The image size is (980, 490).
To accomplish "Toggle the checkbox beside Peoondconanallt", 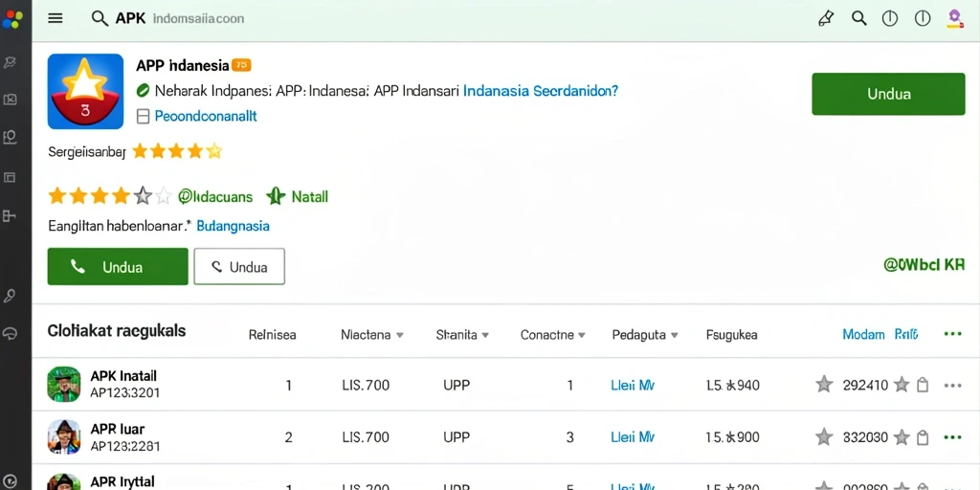I will pos(143,116).
